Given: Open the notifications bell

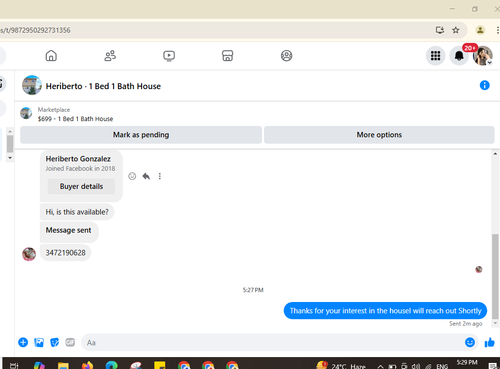Looking at the screenshot, I should 459,56.
